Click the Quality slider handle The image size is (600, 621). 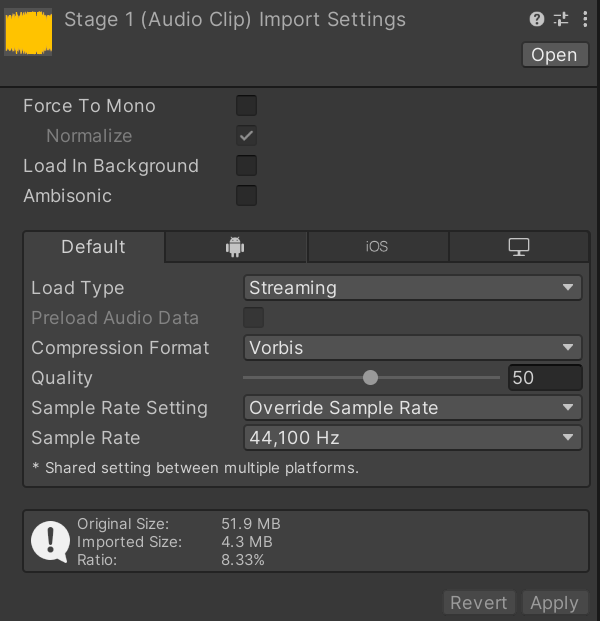pyautogui.click(x=371, y=378)
